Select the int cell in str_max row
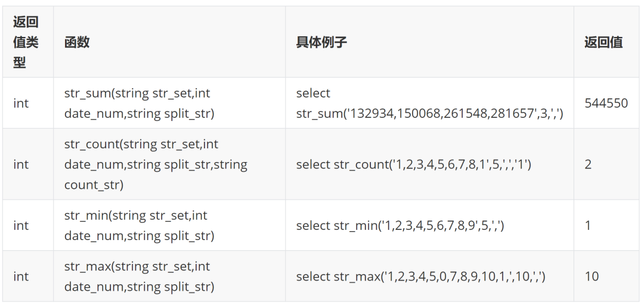644x305 pixels. click(21, 276)
